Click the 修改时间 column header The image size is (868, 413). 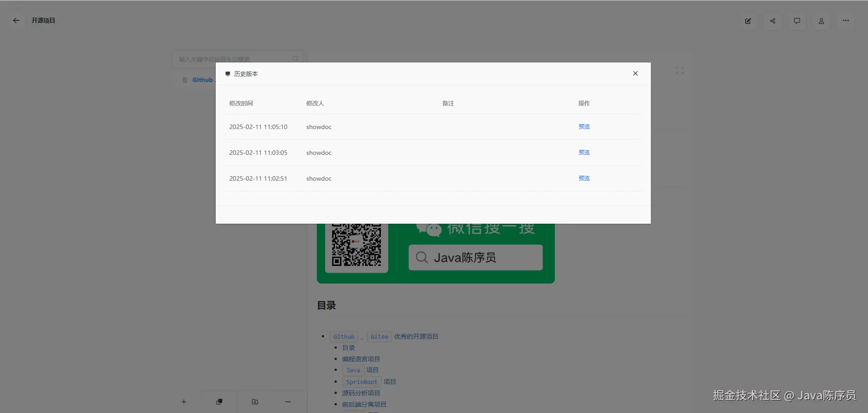pyautogui.click(x=241, y=103)
